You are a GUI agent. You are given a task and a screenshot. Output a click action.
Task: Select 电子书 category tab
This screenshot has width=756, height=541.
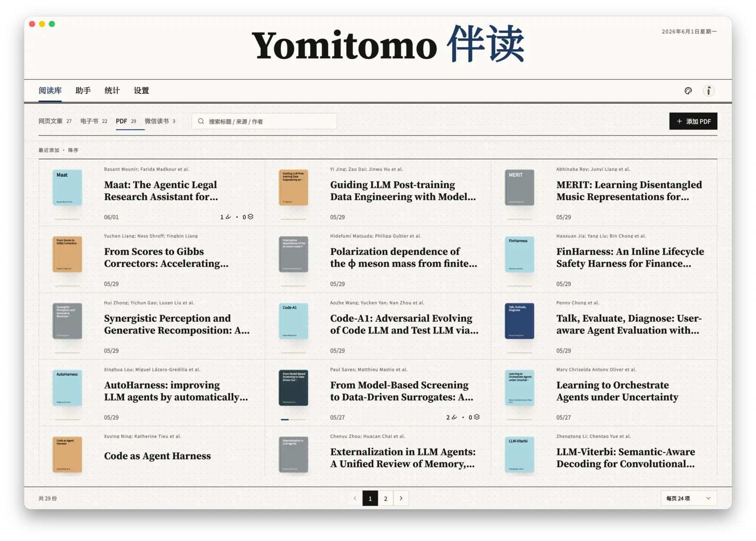[x=94, y=121]
